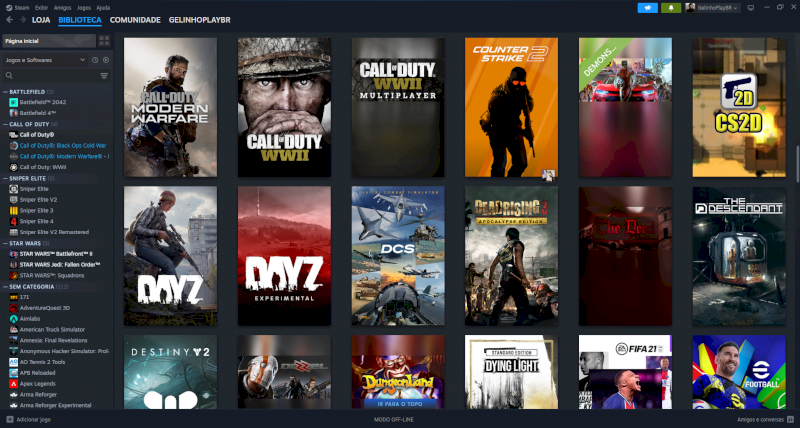Open the Jogos e Softwares dropdown

point(45,60)
